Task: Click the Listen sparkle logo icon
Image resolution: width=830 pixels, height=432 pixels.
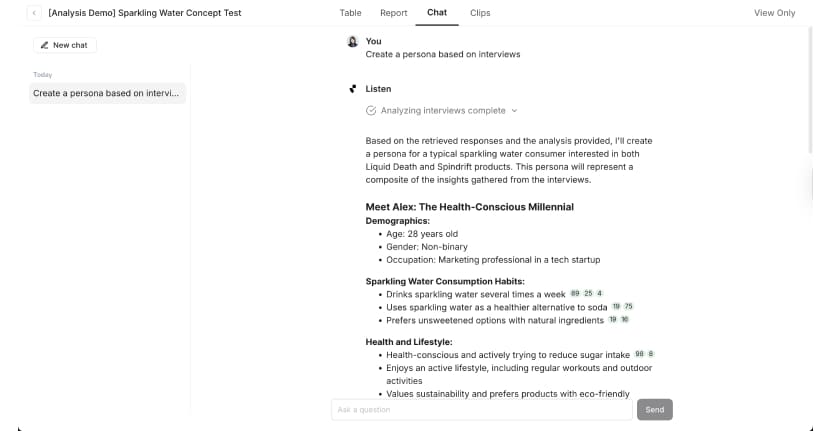Action: 352,89
